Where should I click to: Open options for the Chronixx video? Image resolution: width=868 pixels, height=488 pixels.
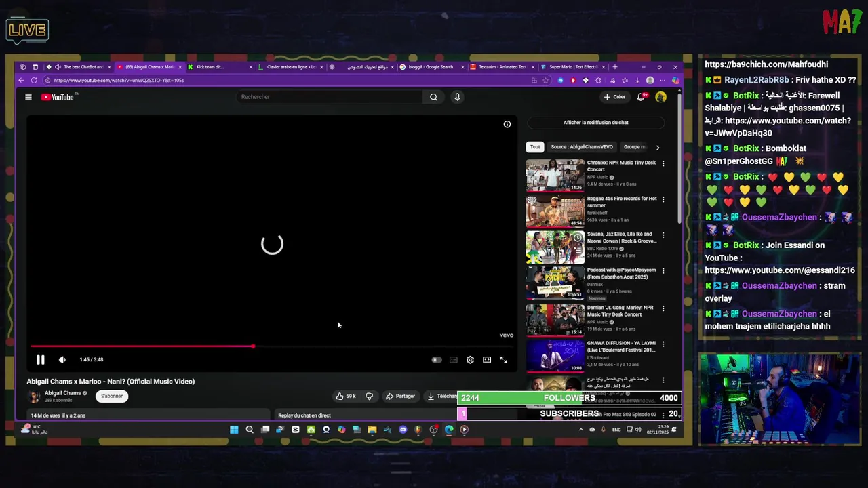pyautogui.click(x=663, y=163)
